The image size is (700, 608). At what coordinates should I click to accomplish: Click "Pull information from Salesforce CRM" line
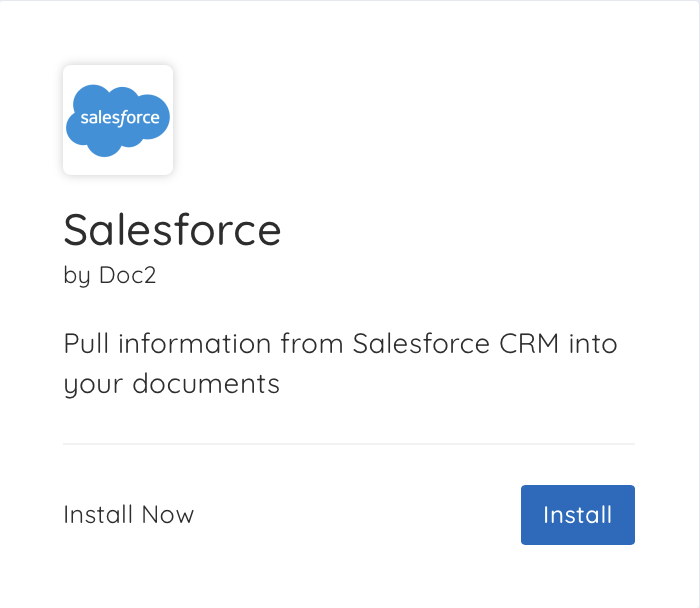point(311,344)
